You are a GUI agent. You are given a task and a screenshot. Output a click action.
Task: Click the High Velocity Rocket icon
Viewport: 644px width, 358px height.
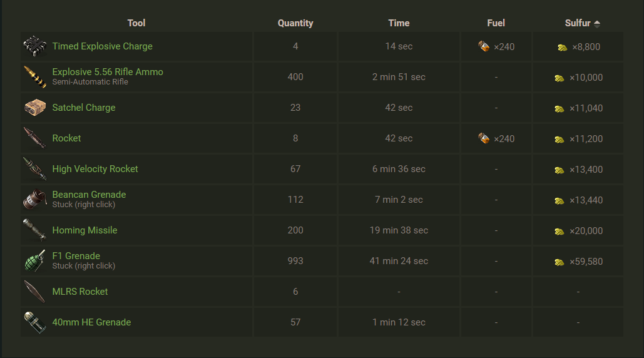pyautogui.click(x=35, y=169)
